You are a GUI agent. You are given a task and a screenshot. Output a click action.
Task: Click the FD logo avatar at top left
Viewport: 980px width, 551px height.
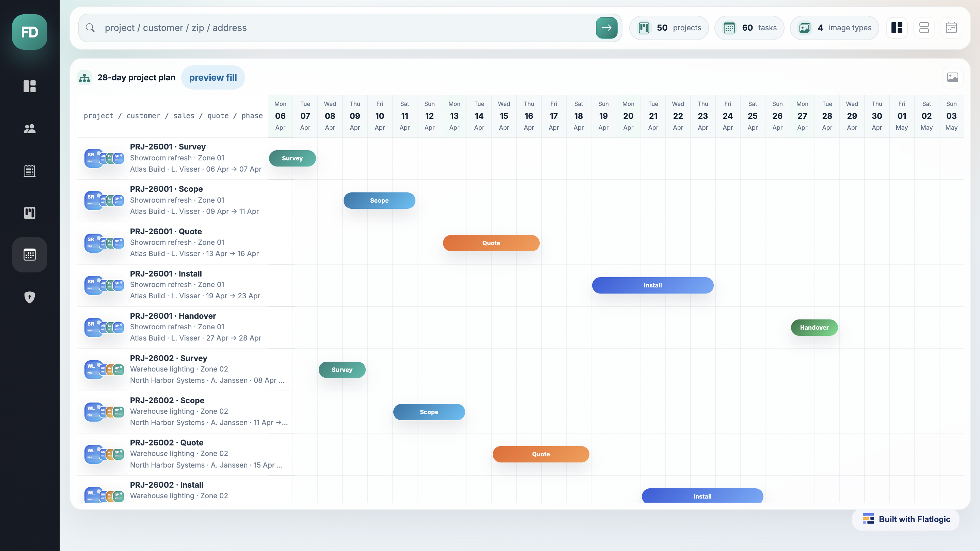tap(30, 32)
